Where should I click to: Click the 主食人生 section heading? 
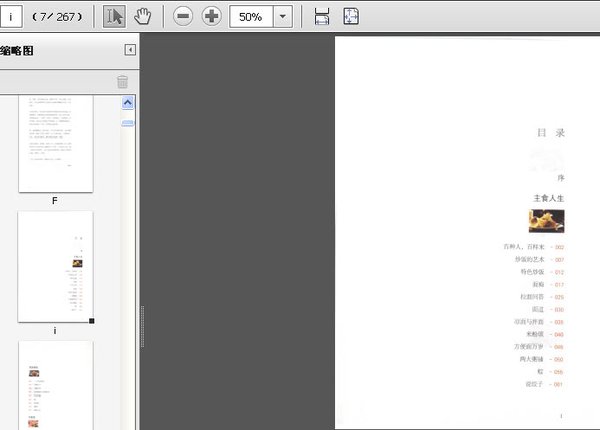tap(549, 198)
